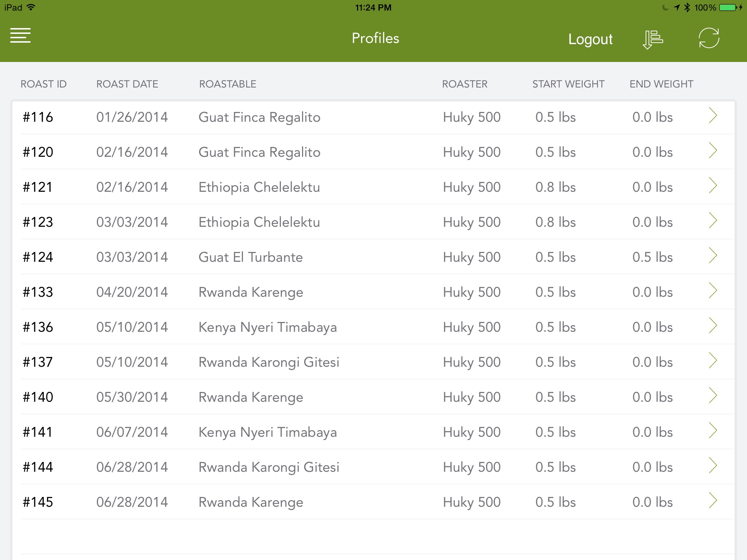Tap Rwanda Karenge in row #145
Screen dimensions: 747x560
coord(251,503)
